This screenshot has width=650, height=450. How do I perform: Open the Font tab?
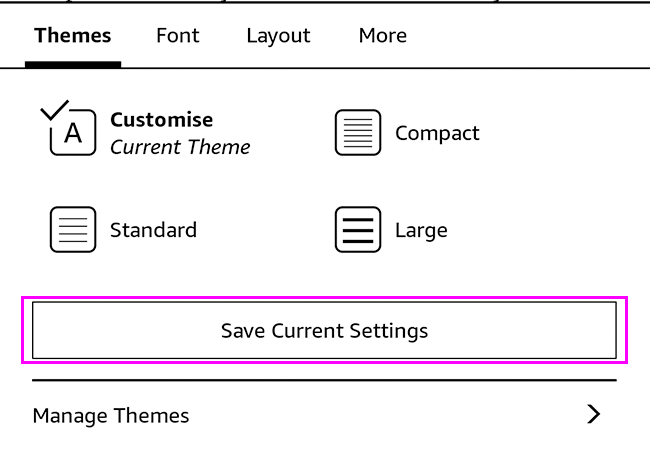178,36
